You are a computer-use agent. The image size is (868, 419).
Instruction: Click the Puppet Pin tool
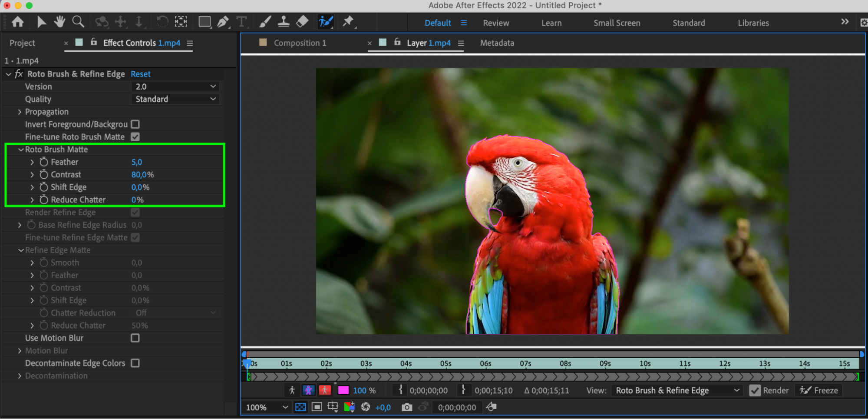coord(348,22)
